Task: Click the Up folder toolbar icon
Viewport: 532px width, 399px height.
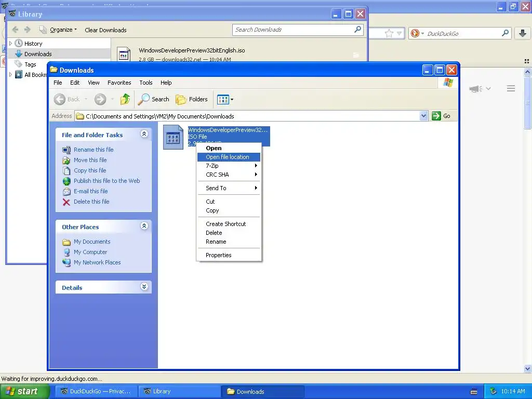Action: click(x=125, y=99)
